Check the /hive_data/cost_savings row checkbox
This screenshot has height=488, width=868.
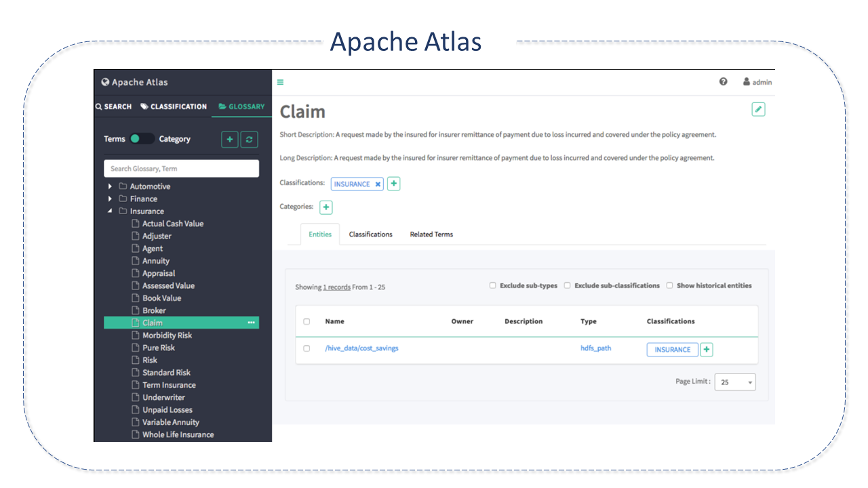(307, 348)
